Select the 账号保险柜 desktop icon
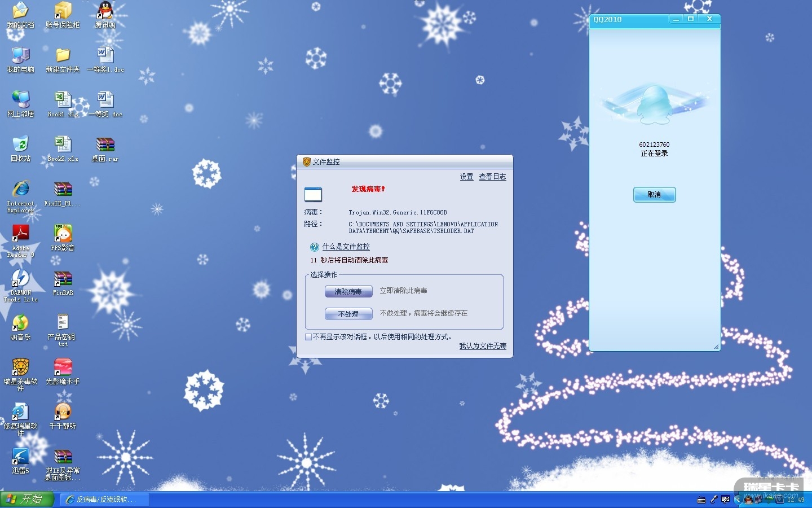Screen dimensions: 812x508 (x=63, y=15)
